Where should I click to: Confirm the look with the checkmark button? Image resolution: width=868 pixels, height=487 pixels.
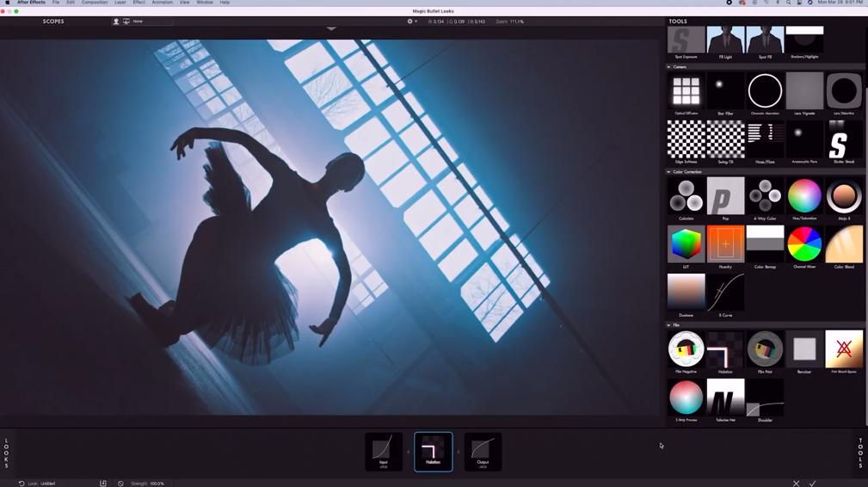click(x=813, y=484)
